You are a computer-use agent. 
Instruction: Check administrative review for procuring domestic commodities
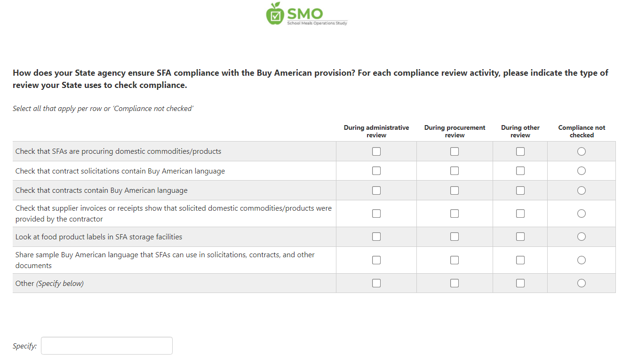pyautogui.click(x=376, y=151)
